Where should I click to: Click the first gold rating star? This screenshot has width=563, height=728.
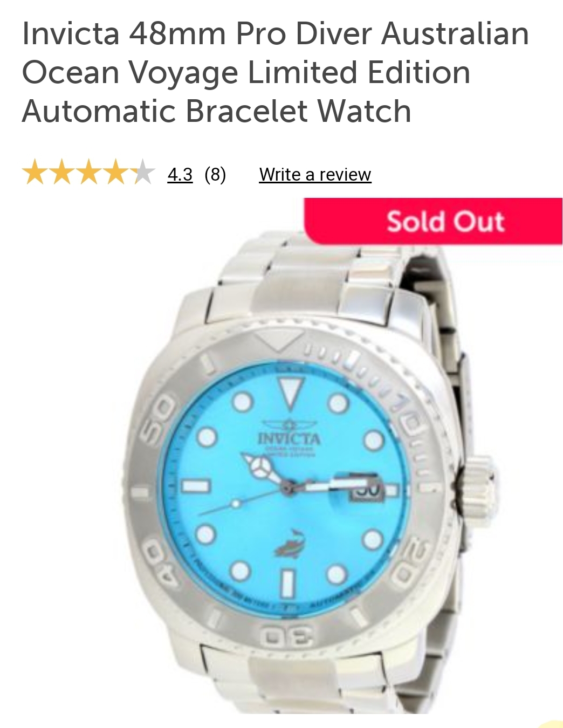35,173
